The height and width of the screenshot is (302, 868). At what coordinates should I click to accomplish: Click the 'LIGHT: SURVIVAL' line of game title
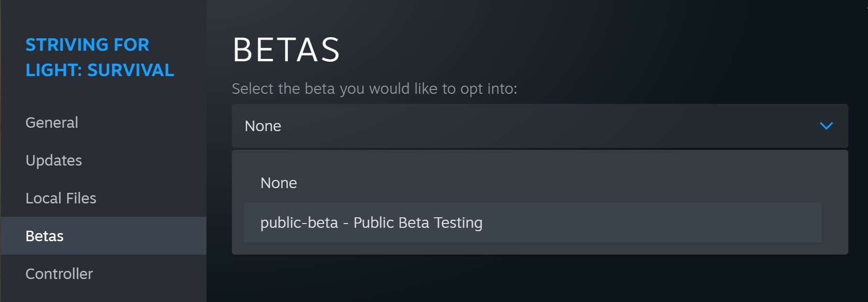[x=100, y=70]
